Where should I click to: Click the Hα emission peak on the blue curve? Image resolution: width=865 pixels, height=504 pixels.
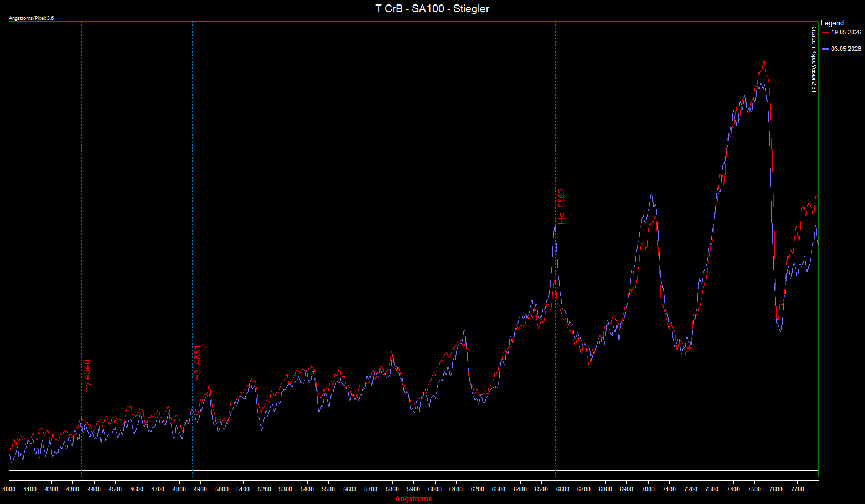pos(555,225)
